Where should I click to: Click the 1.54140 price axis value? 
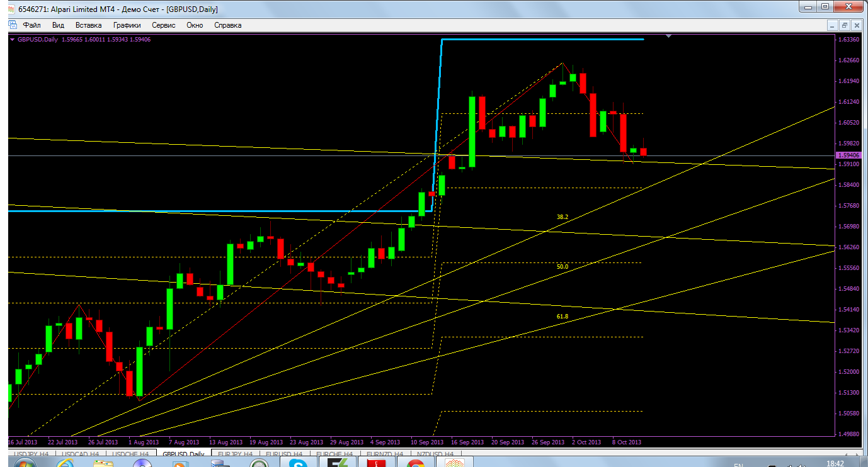849,310
